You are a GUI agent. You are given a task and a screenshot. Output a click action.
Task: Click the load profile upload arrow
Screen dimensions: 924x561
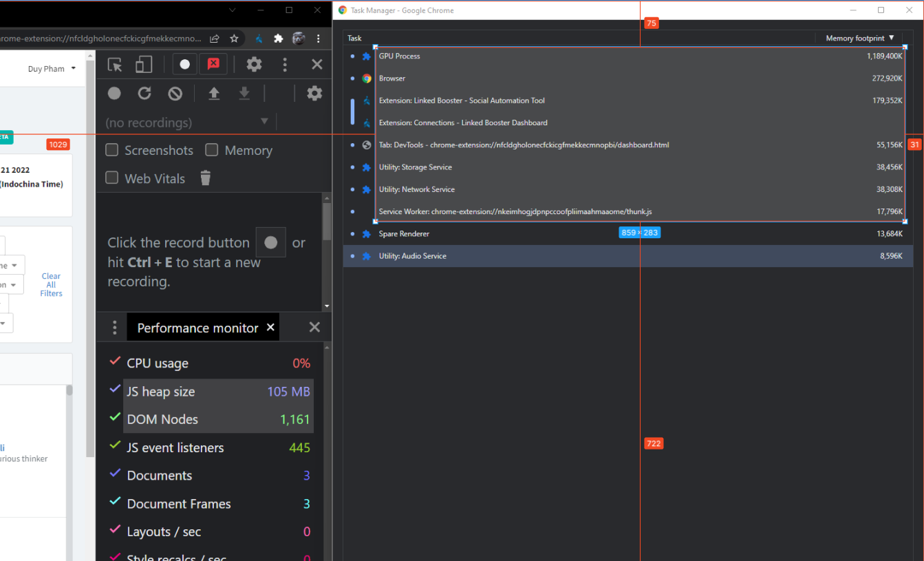(214, 93)
